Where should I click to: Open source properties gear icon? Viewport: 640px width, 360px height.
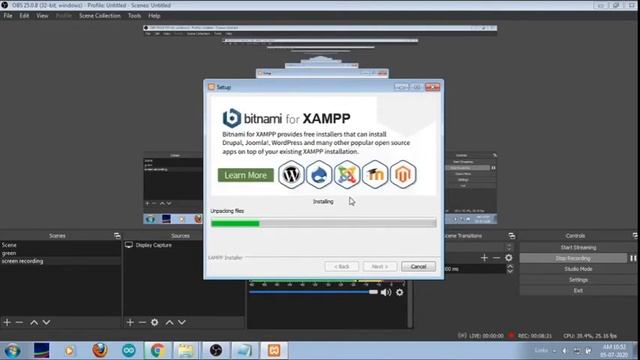click(155, 322)
